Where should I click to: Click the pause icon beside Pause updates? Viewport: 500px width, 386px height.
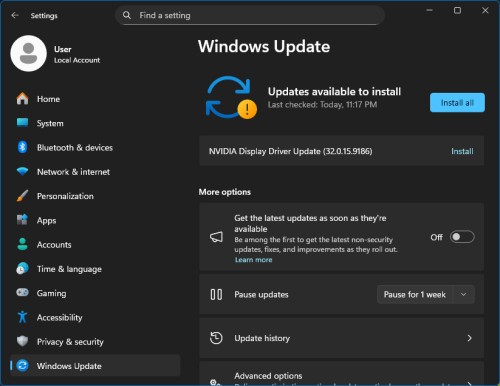pos(216,295)
